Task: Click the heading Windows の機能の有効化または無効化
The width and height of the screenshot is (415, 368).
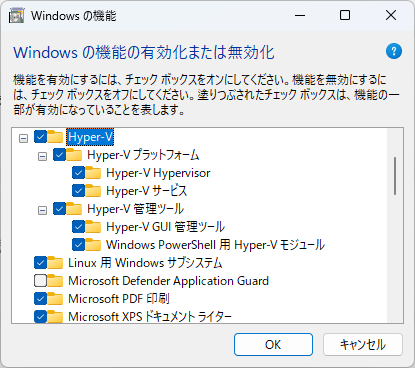Action: (x=144, y=53)
